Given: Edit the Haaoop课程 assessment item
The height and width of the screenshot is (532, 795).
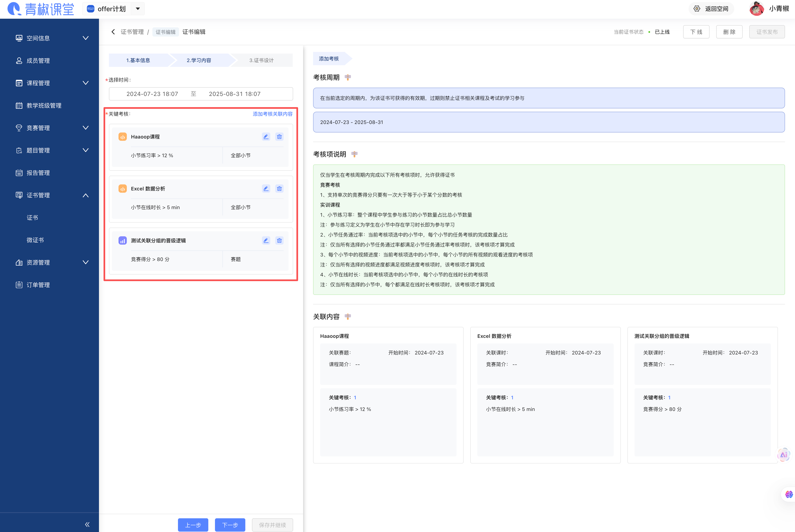Looking at the screenshot, I should coord(266,137).
